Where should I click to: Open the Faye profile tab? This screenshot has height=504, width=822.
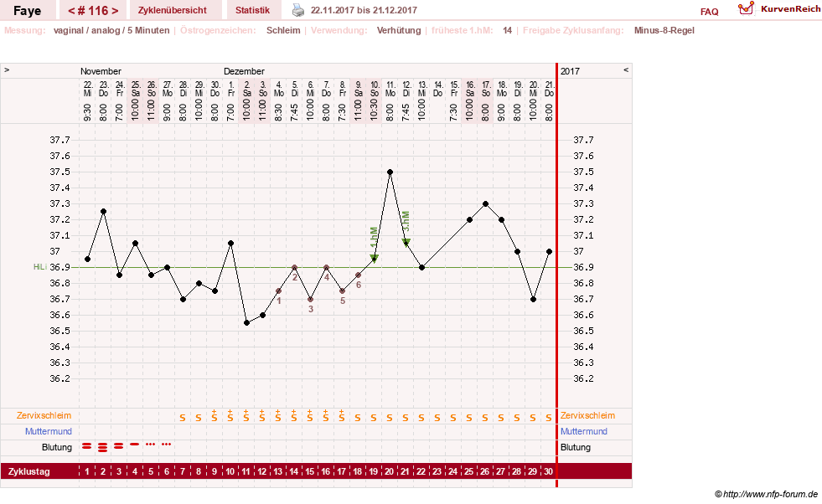(28, 11)
